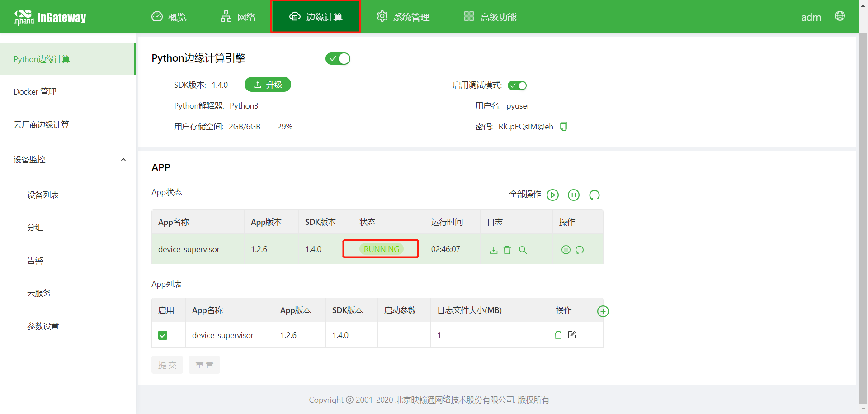
Task: Stop the running device_supervisor app
Action: tap(566, 250)
